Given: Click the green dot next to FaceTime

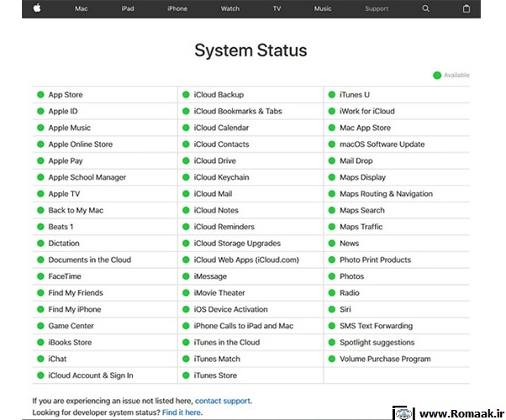Looking at the screenshot, I should pos(40,276).
